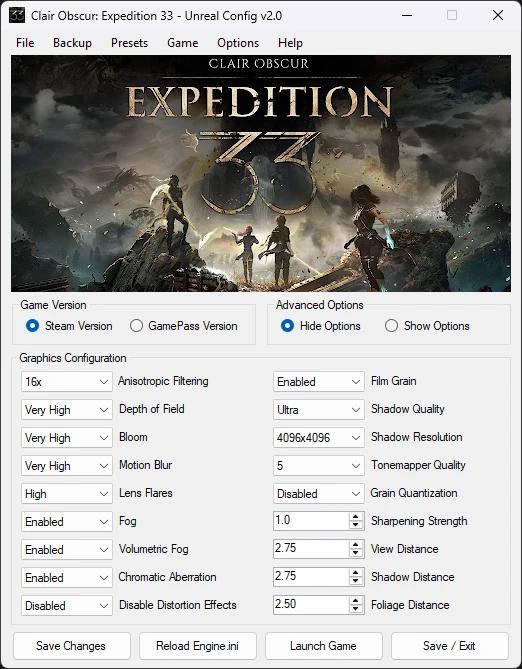This screenshot has width=522, height=669.
Task: Open the Presets menu
Action: pyautogui.click(x=129, y=43)
